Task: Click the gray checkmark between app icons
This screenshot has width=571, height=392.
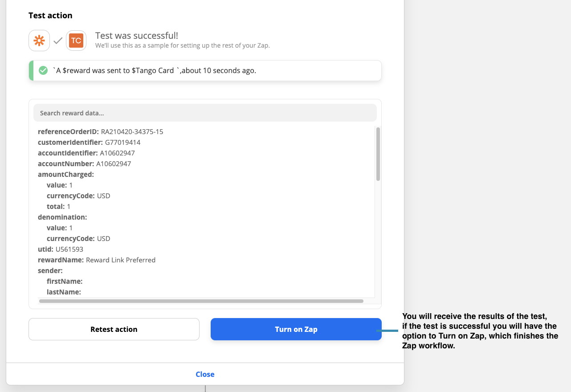Action: point(57,40)
